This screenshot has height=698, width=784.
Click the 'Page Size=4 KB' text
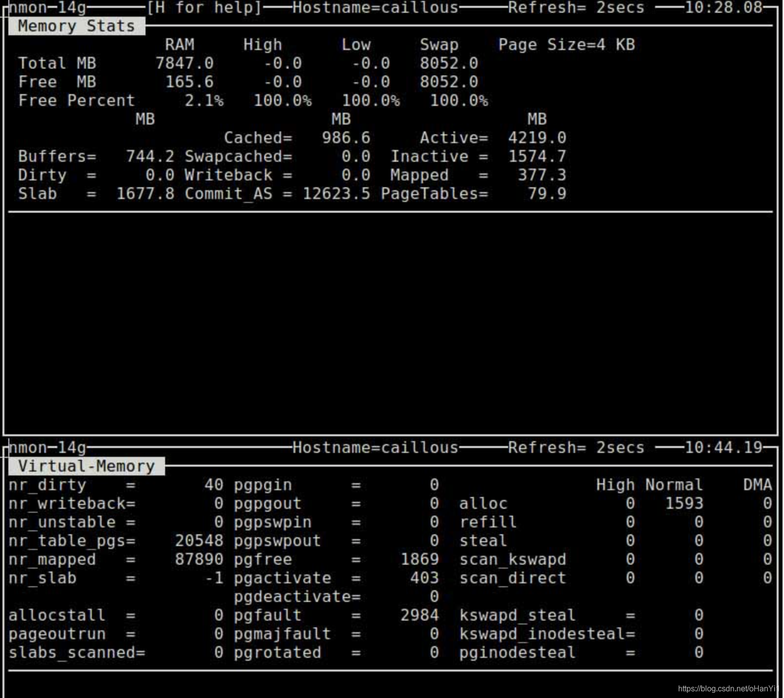(x=566, y=45)
